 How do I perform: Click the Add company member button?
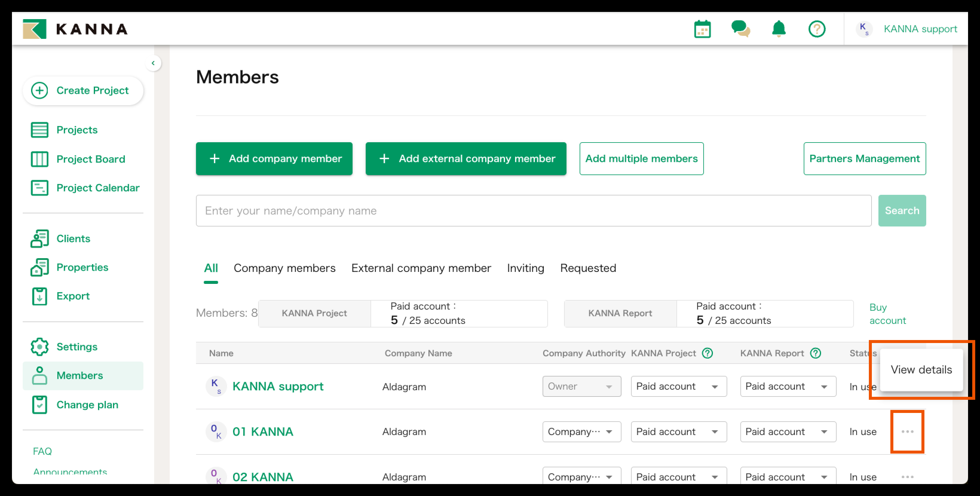(x=274, y=159)
